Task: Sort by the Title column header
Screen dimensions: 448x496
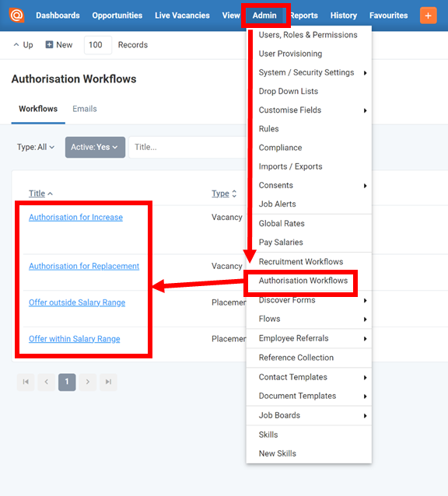Action: [x=37, y=194]
